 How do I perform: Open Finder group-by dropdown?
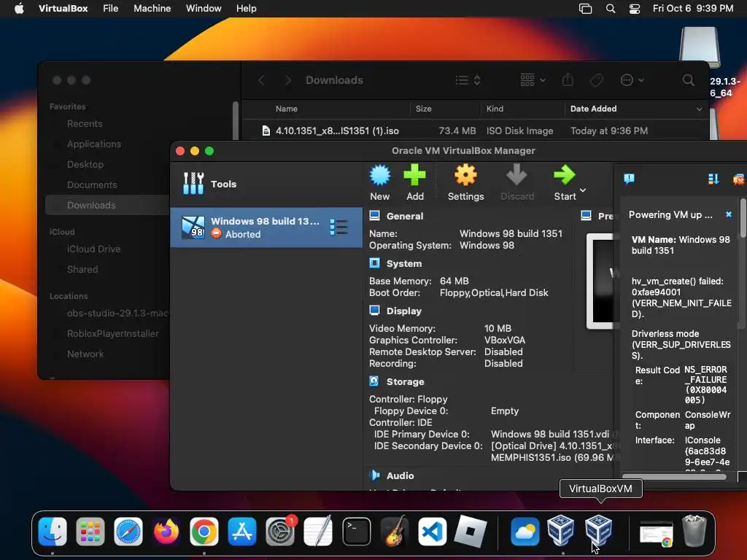click(x=533, y=80)
